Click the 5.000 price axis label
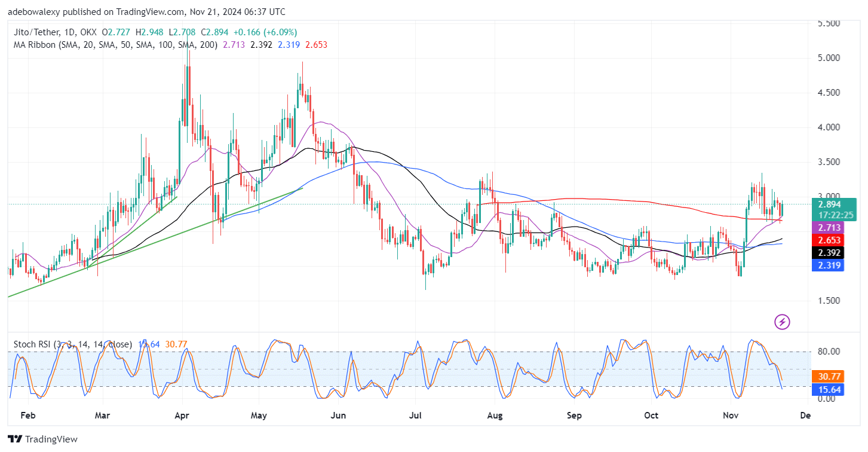Image resolution: width=868 pixels, height=452 pixels. [x=829, y=58]
